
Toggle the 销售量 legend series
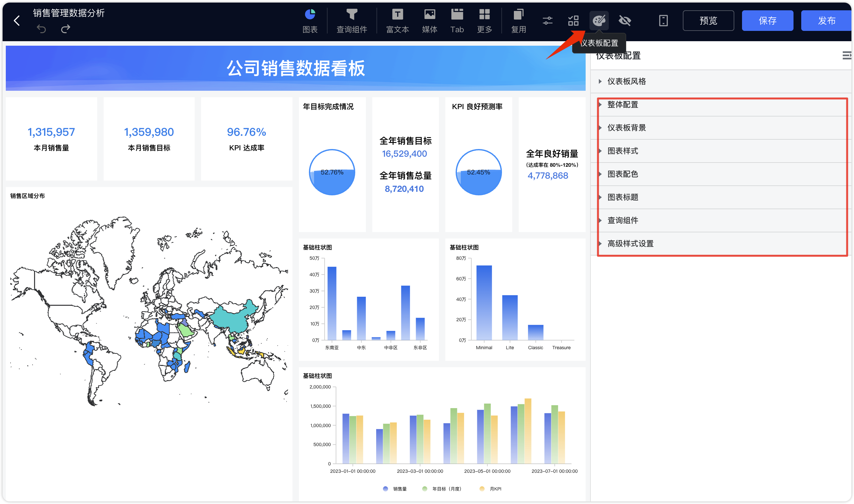[395, 489]
